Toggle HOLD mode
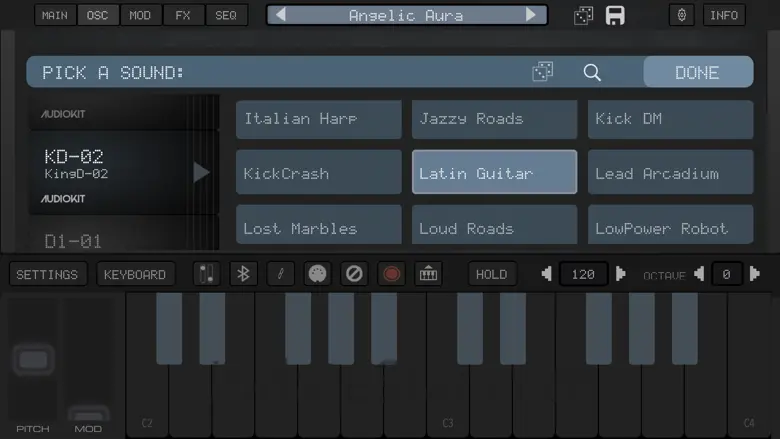This screenshot has width=780, height=439. tap(491, 274)
